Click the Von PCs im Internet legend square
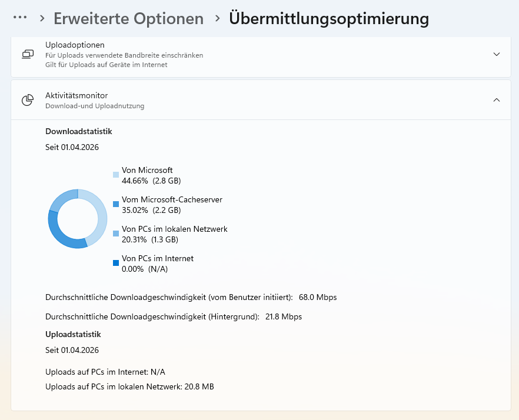Viewport: 519px width, 420px height. pyautogui.click(x=115, y=263)
